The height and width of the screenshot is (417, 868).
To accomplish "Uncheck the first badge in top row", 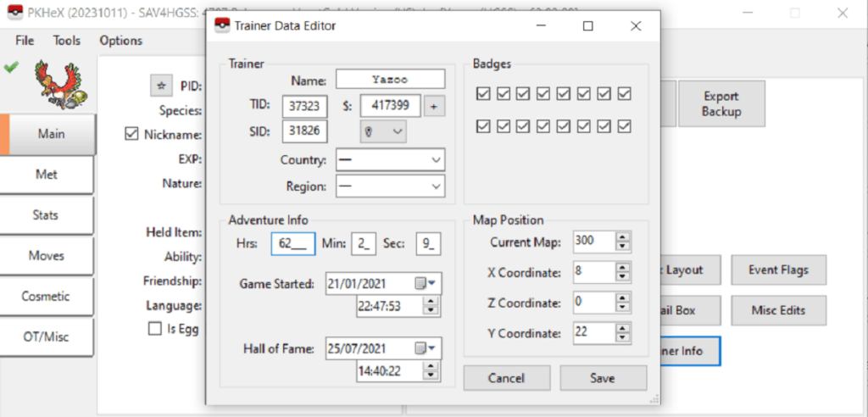I will pyautogui.click(x=483, y=93).
